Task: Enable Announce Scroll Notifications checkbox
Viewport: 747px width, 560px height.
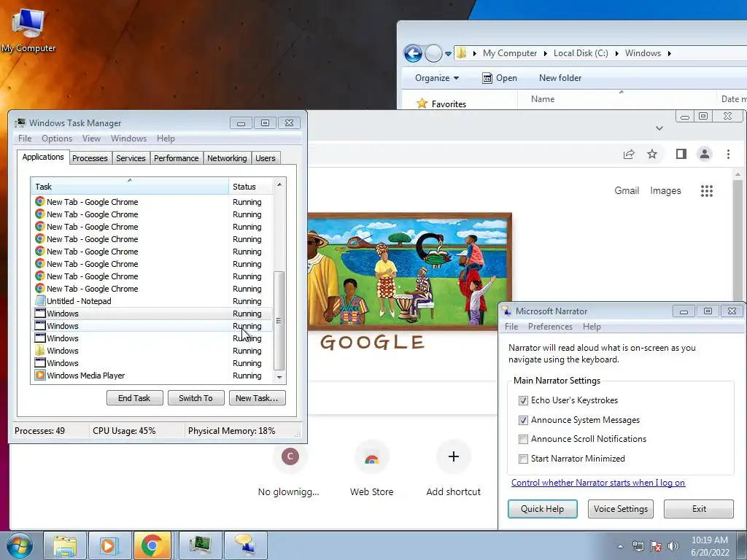Action: 523,439
